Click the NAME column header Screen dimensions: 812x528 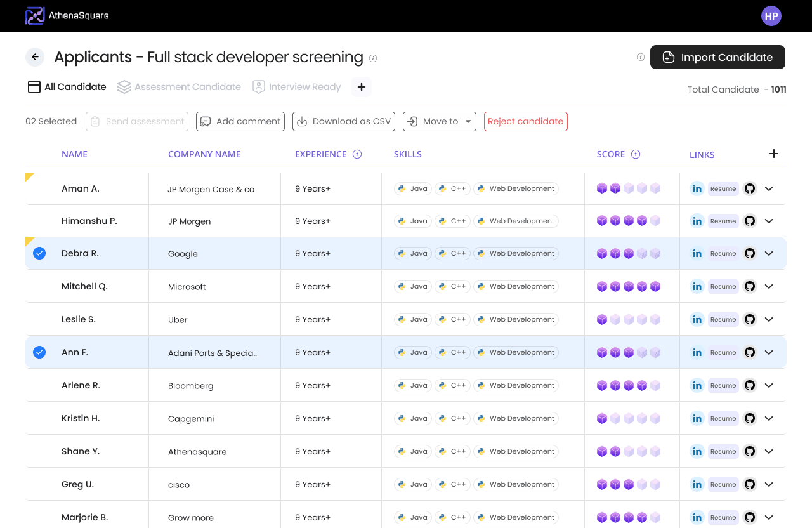pyautogui.click(x=74, y=154)
